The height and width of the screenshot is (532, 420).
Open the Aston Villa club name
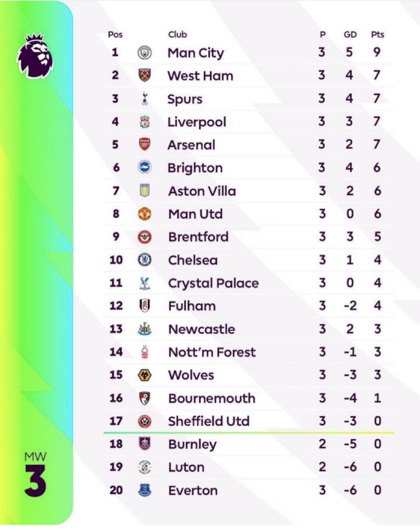click(202, 191)
